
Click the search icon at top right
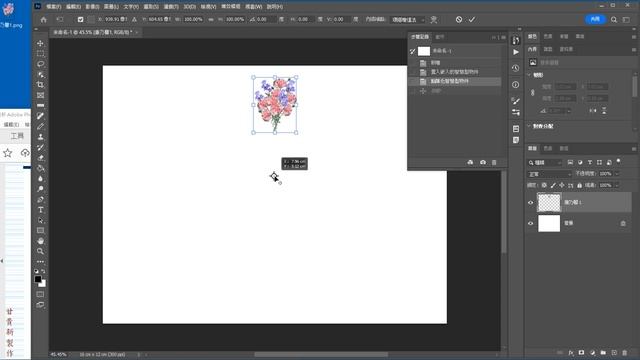614,20
